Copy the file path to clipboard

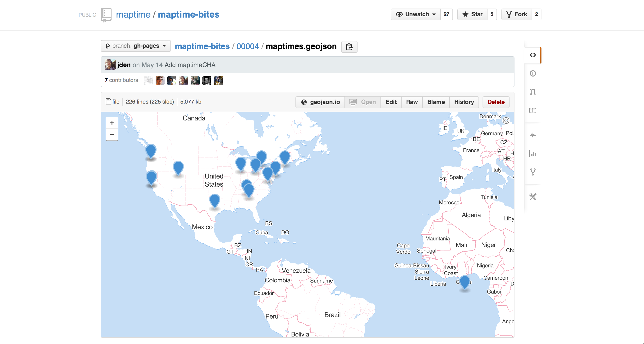tap(349, 47)
